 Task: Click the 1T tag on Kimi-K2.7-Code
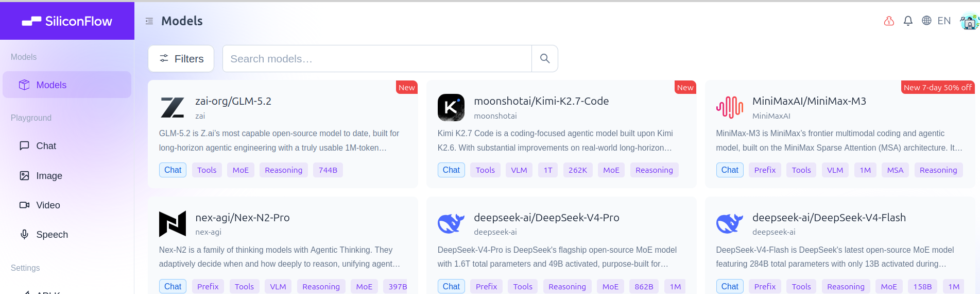548,170
